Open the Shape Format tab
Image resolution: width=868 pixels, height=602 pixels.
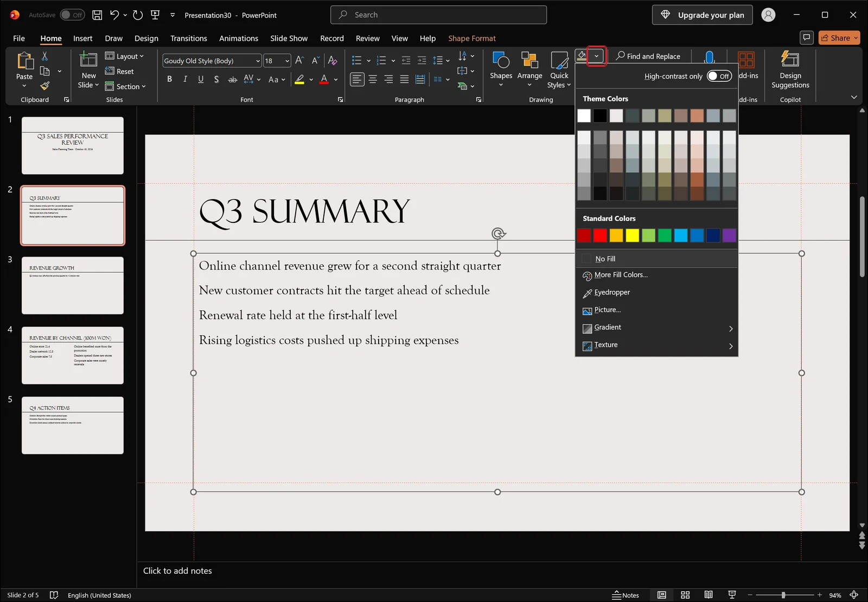472,39
